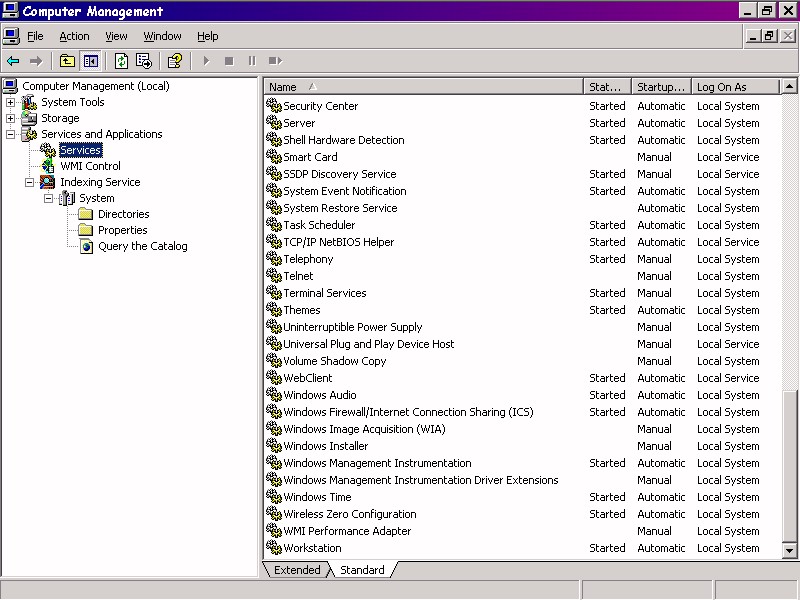Viewport: 800px width, 600px height.
Task: Expand the Storage node
Action: (x=10, y=118)
